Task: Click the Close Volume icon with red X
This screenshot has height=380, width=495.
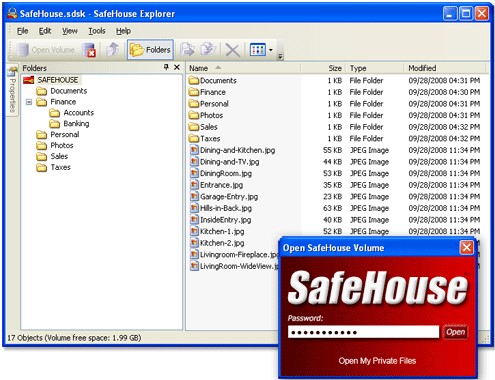Action: 89,50
